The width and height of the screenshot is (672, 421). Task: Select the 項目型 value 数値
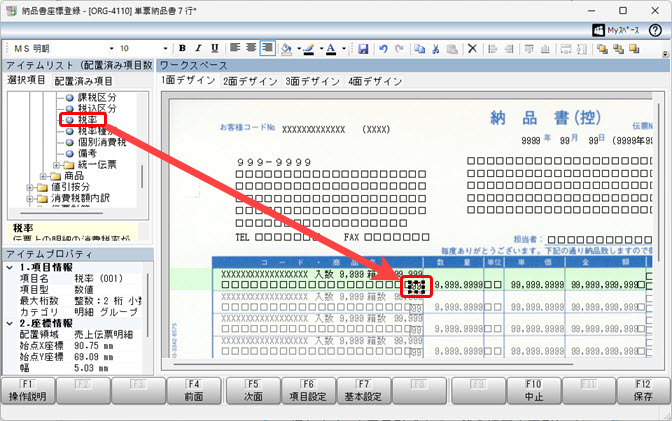coord(84,290)
